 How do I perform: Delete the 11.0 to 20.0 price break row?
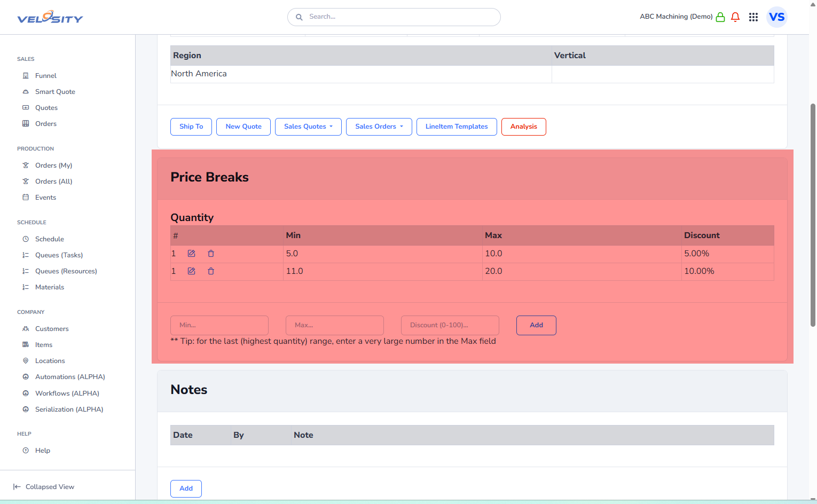point(211,271)
